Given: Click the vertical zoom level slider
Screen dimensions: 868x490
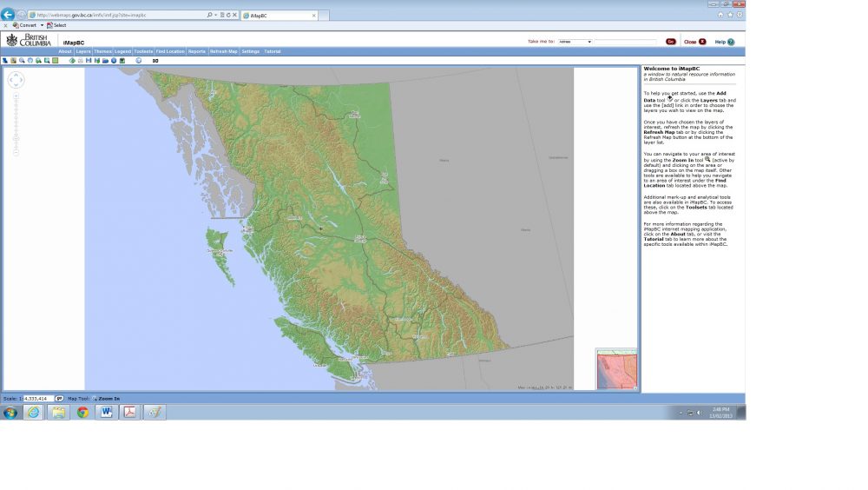Looking at the screenshot, I should click(16, 123).
